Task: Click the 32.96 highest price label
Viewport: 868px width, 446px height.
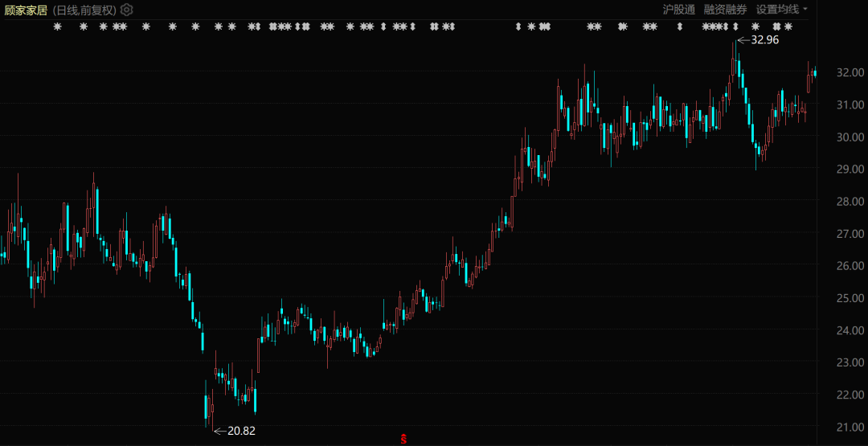Action: click(x=764, y=39)
